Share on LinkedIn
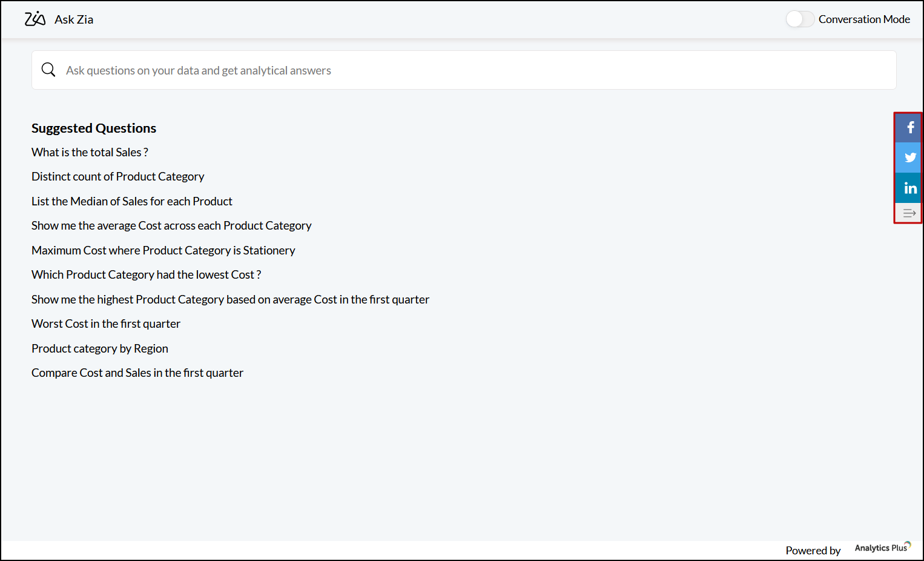 (909, 188)
